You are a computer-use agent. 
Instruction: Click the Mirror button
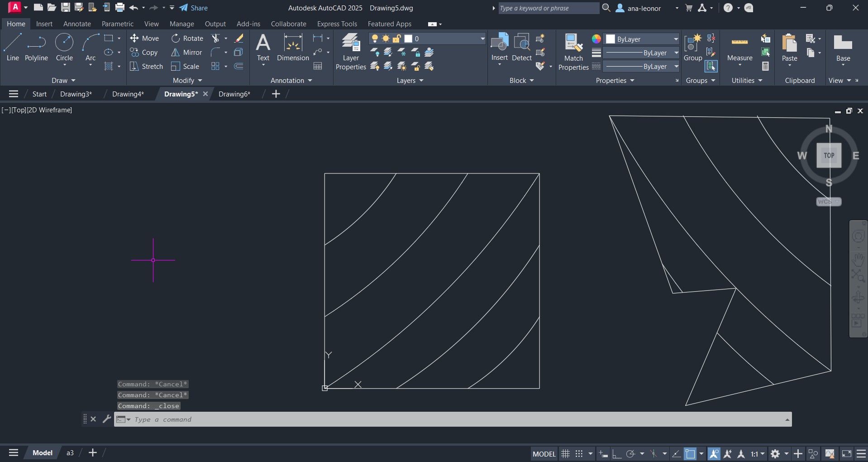(x=186, y=53)
